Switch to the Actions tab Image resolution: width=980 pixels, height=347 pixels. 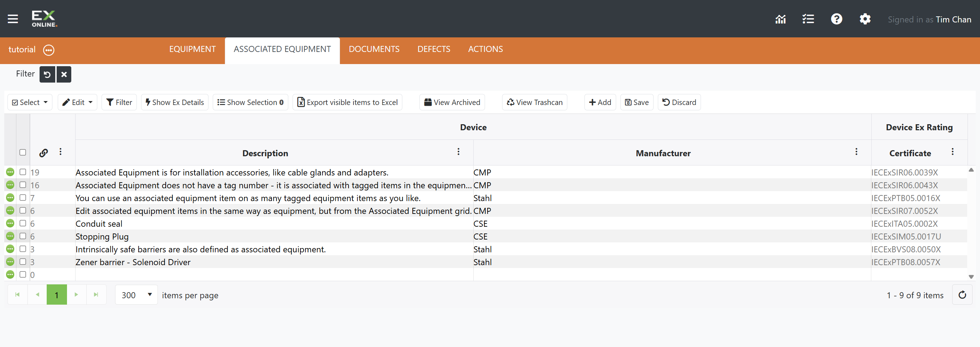(x=485, y=49)
